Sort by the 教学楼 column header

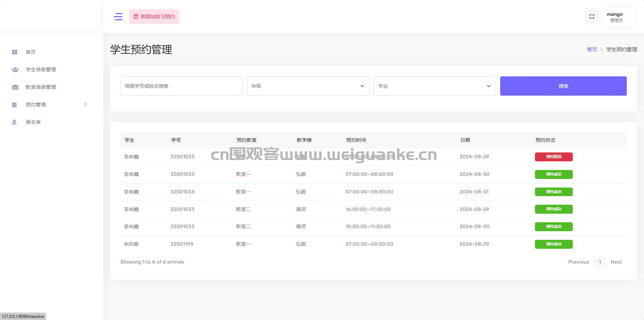(304, 140)
